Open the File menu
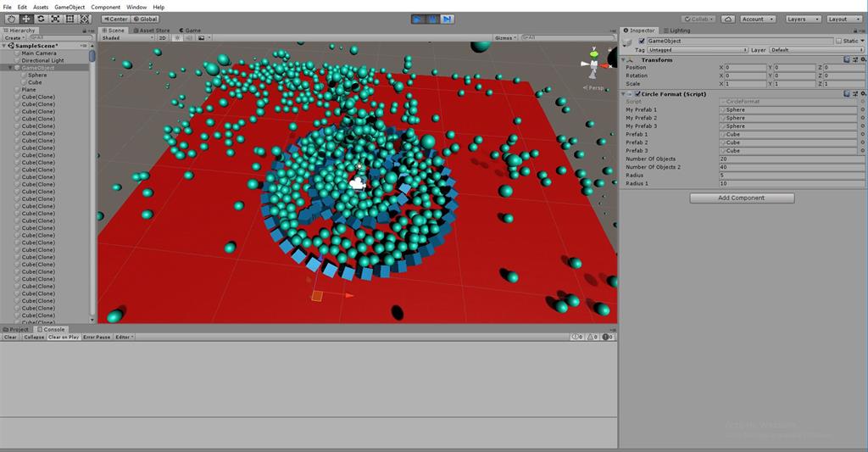 tap(7, 7)
